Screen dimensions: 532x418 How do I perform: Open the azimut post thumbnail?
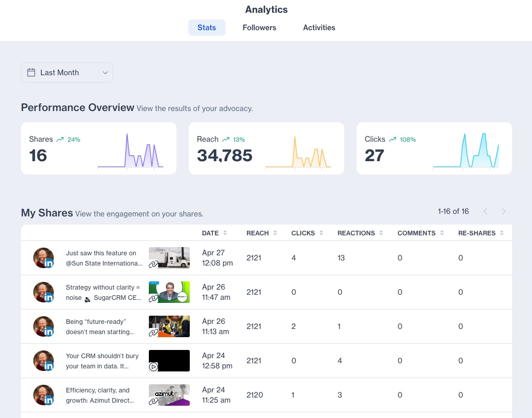click(169, 395)
